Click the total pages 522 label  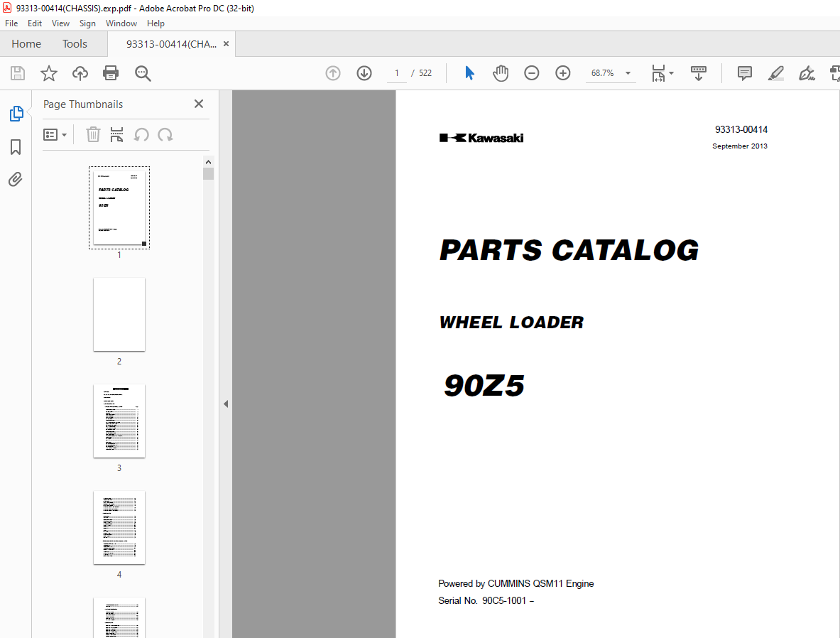425,73
